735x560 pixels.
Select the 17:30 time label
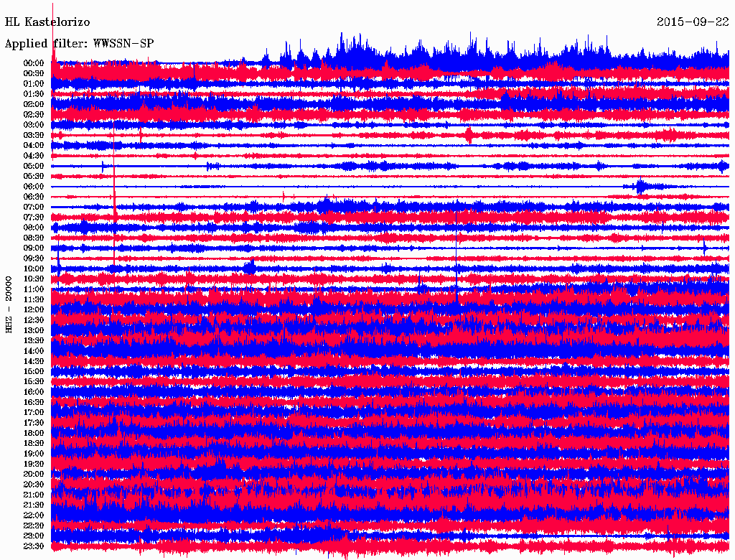[34, 423]
